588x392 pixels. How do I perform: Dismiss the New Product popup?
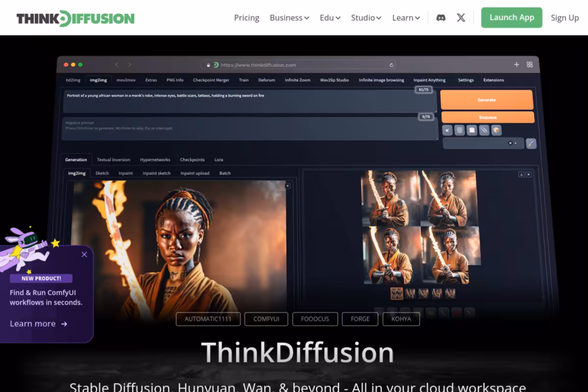tap(84, 254)
